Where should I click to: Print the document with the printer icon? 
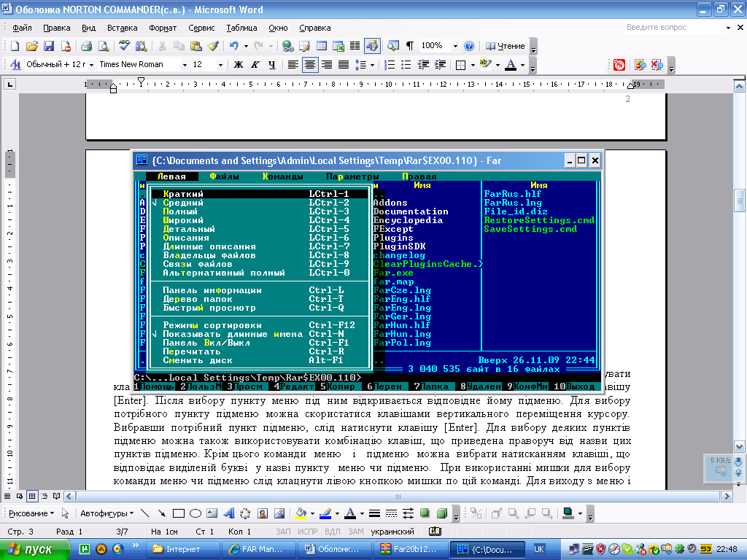[x=86, y=46]
